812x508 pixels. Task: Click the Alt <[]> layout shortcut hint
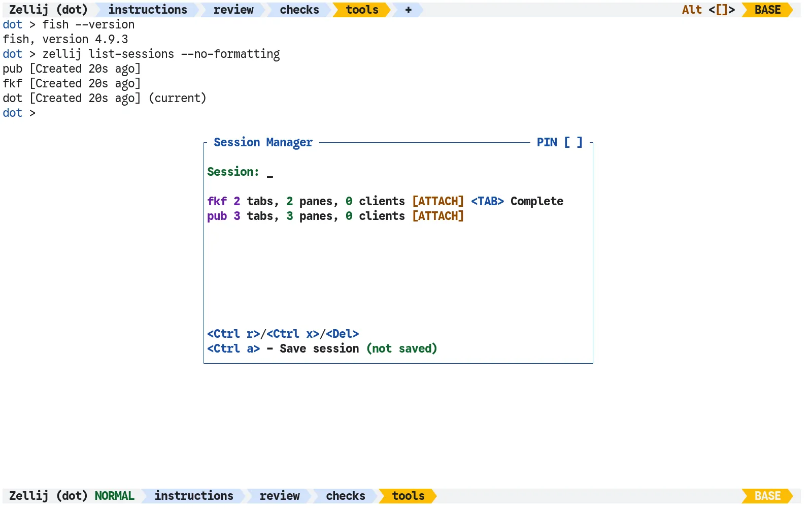tap(708, 10)
